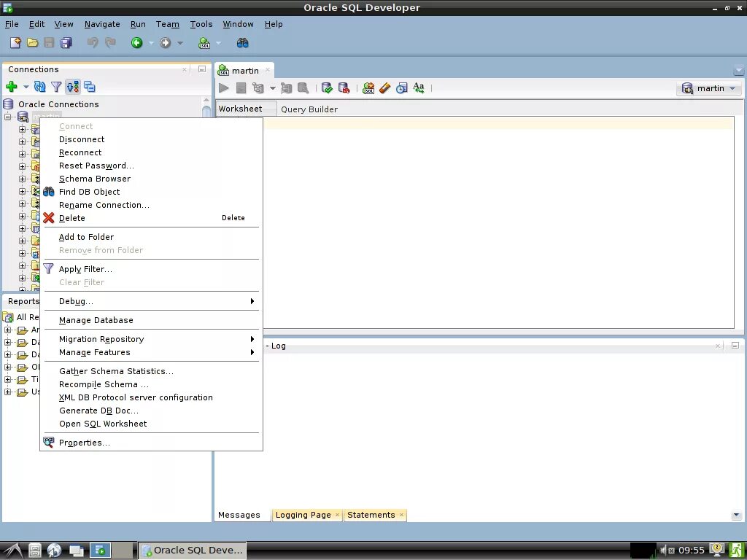Click the web browser globe icon in the taskbar
747x560 pixels.
(x=54, y=551)
